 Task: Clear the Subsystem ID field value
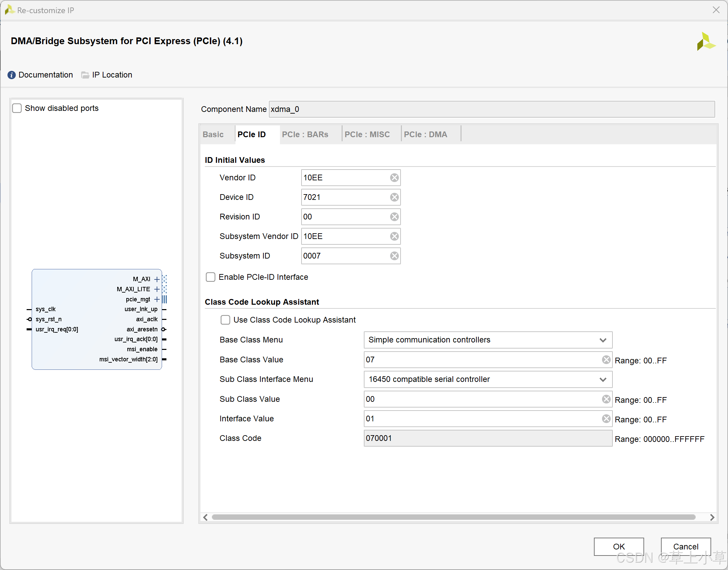[394, 256]
